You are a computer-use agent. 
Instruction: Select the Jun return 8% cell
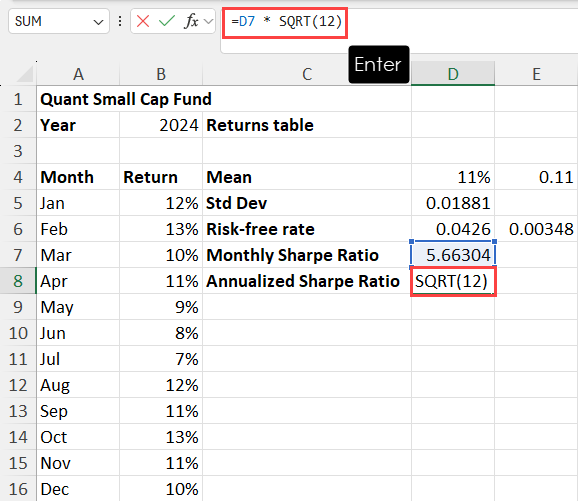point(161,333)
